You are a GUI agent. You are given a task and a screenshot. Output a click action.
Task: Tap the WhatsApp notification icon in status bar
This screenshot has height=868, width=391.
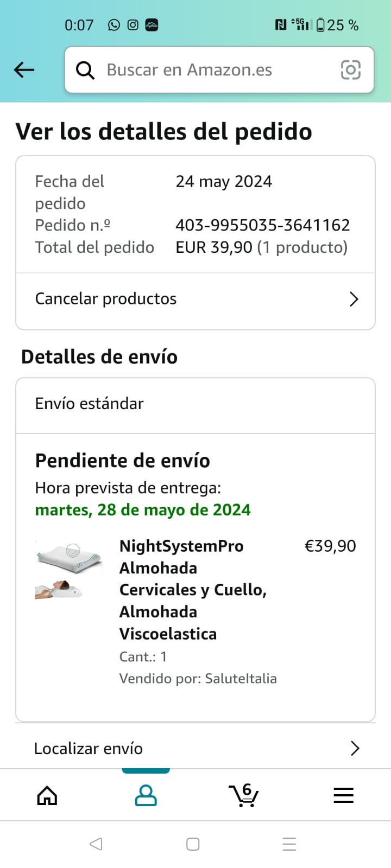click(x=114, y=25)
